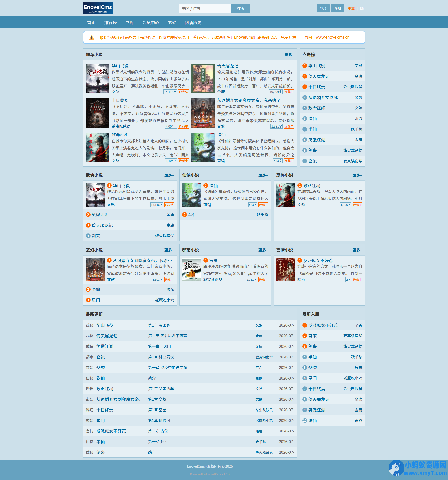The width and height of the screenshot is (448, 480).
Task: Click 更多+ in 武侠小说 section
Action: click(x=169, y=175)
